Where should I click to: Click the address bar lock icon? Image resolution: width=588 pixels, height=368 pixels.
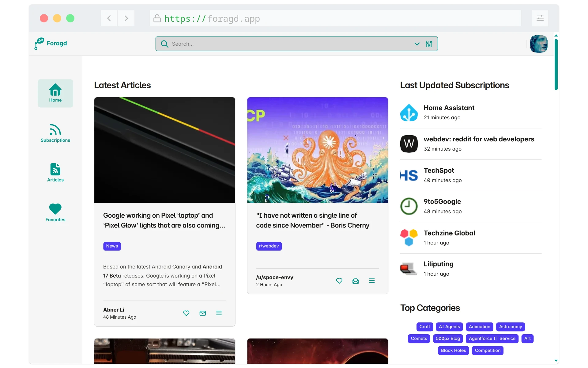tap(157, 18)
